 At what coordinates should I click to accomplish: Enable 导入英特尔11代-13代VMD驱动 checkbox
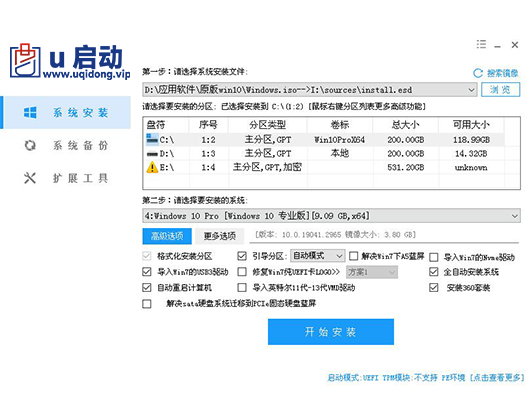(242, 288)
